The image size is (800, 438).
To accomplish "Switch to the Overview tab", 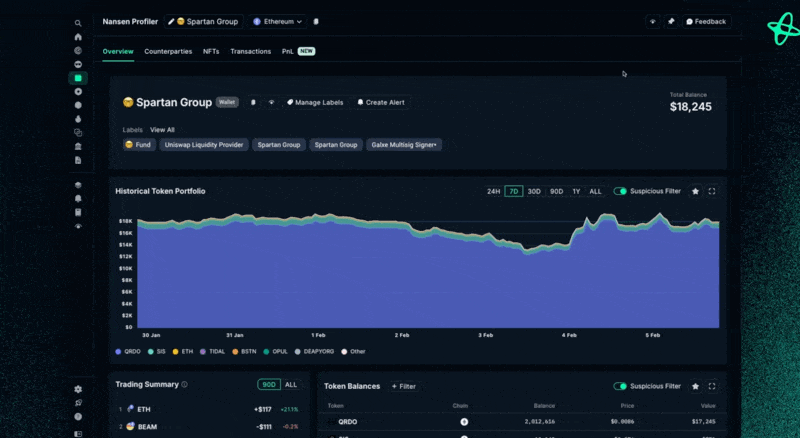I will pyautogui.click(x=118, y=52).
